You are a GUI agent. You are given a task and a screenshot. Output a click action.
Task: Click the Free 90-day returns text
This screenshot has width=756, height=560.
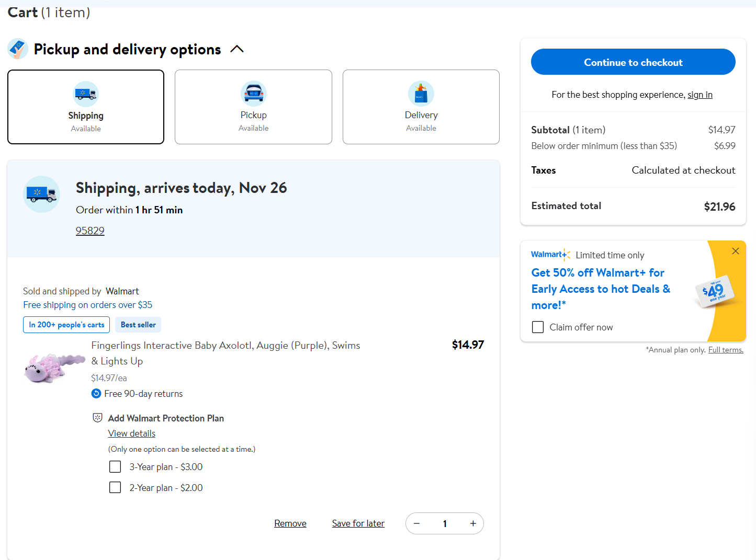tap(143, 394)
